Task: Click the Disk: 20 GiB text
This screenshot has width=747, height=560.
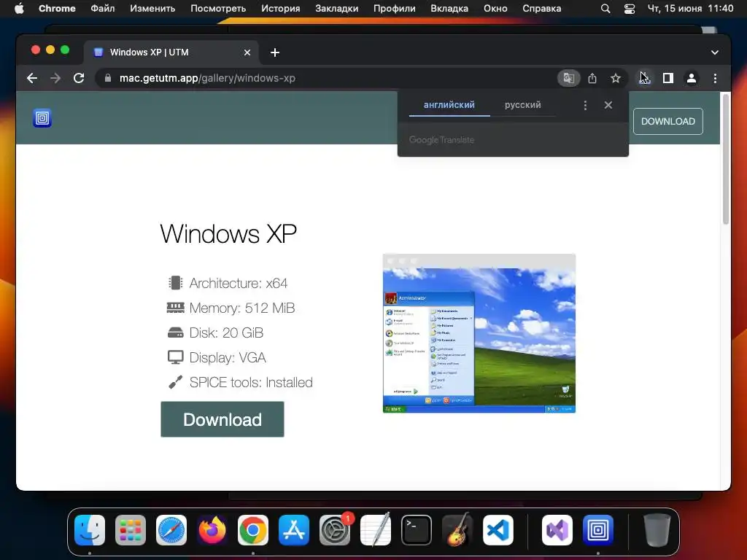Action: 226,332
